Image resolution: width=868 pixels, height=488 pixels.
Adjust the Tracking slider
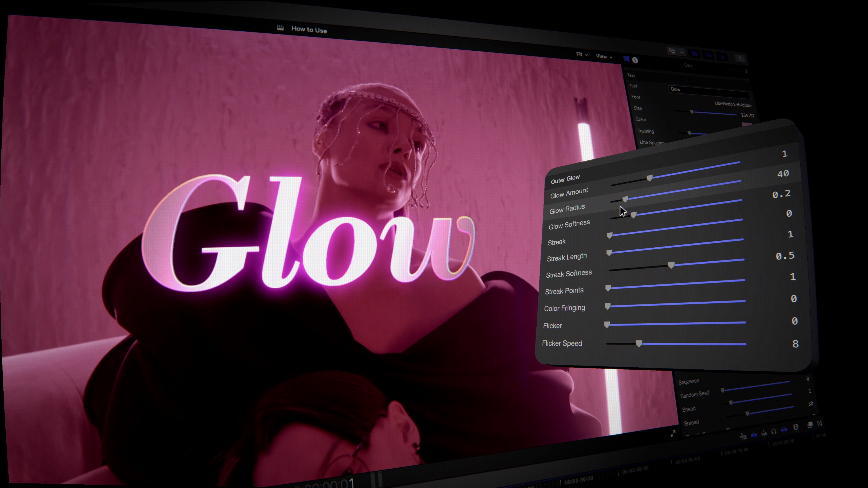point(689,133)
